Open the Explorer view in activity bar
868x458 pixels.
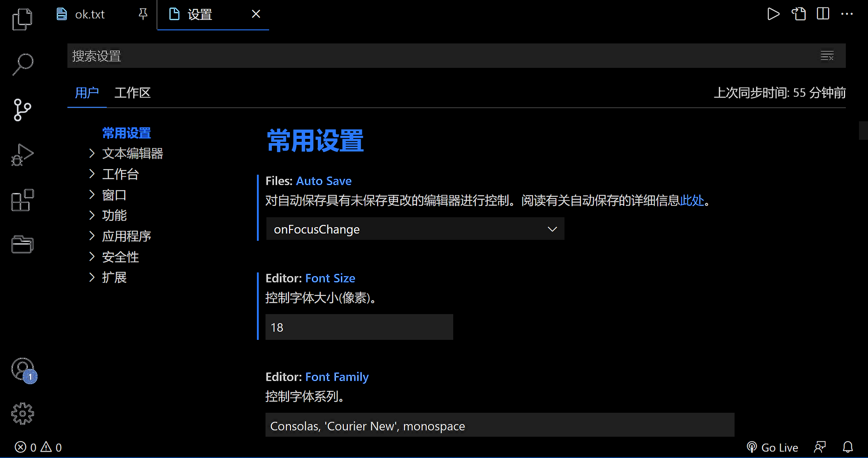tap(22, 19)
